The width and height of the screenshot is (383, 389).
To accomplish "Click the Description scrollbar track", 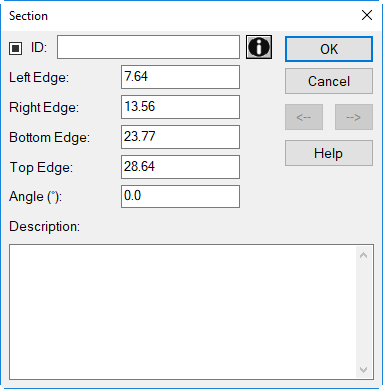I will (364, 312).
